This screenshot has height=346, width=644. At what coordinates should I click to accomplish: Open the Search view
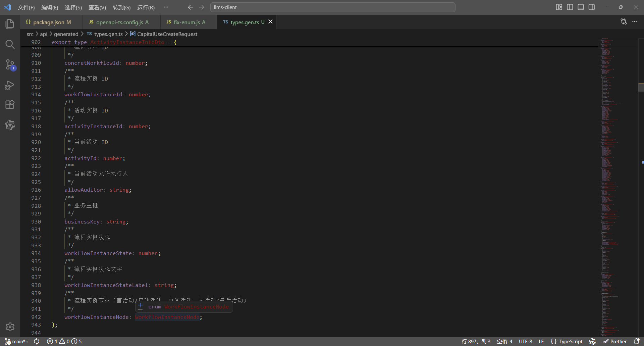[10, 44]
